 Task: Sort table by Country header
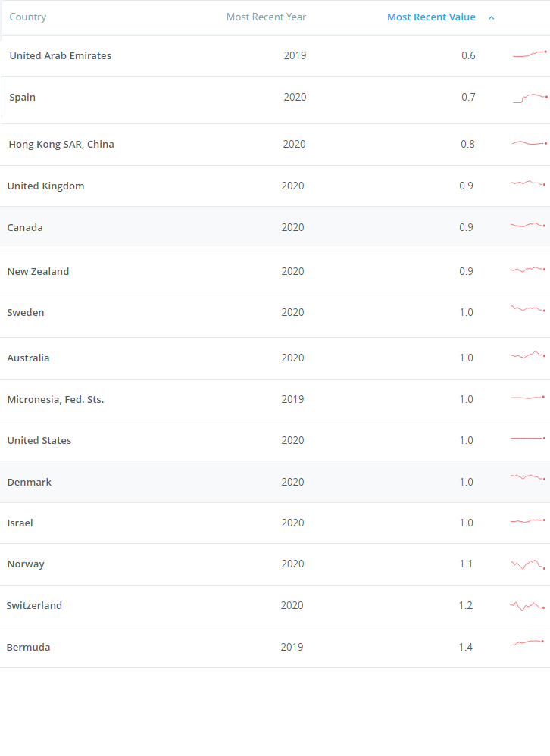point(28,17)
